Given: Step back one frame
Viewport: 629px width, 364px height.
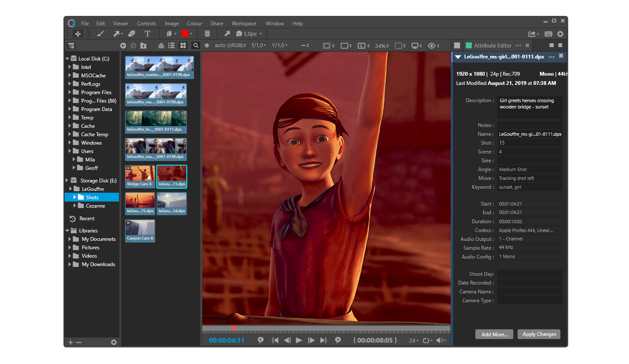Looking at the screenshot, I should coord(287,340).
